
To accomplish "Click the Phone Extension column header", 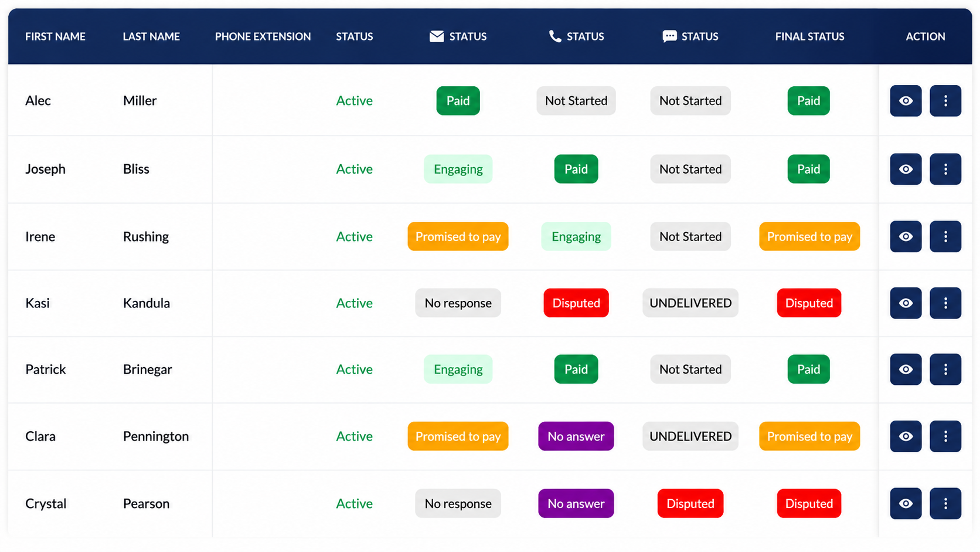I will coord(263,36).
